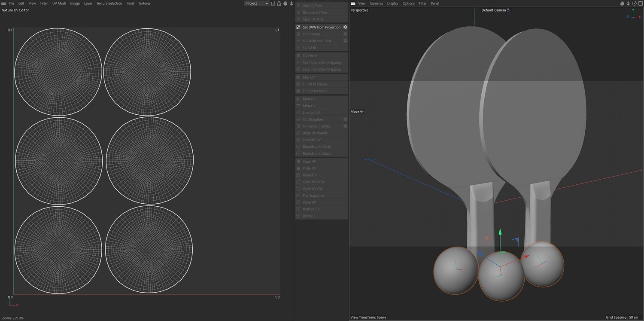Click the Reset UV icon

(x=298, y=175)
